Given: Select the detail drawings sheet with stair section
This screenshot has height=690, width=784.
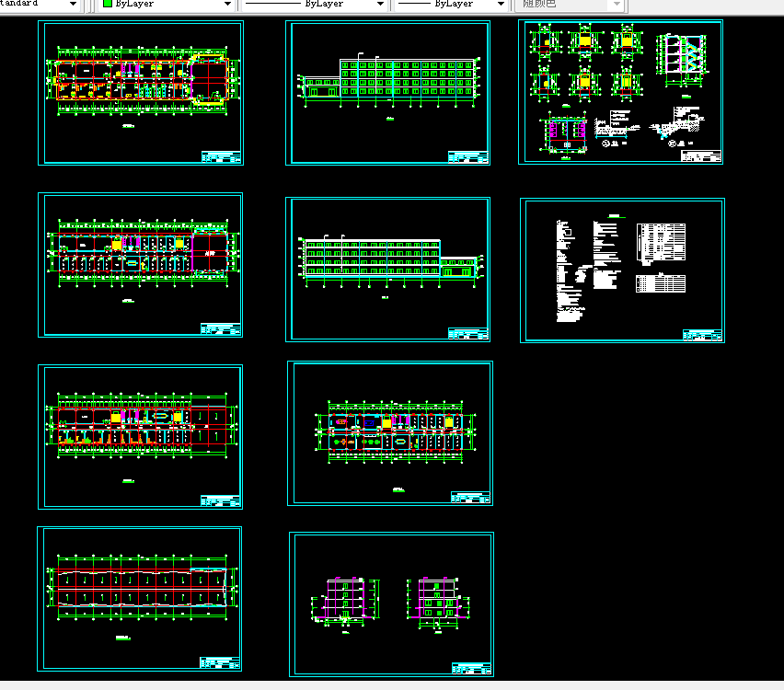Looking at the screenshot, I should tap(620, 92).
